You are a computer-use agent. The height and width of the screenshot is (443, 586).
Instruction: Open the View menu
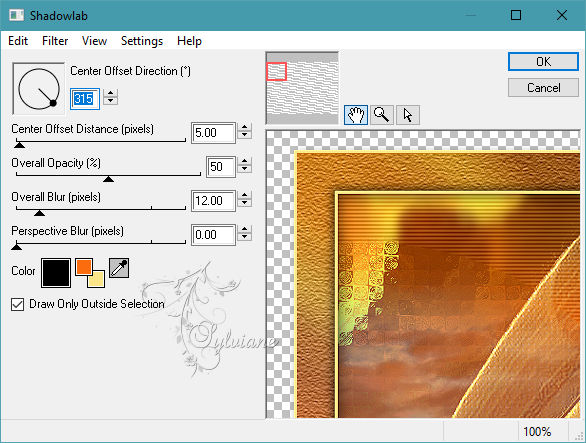94,41
